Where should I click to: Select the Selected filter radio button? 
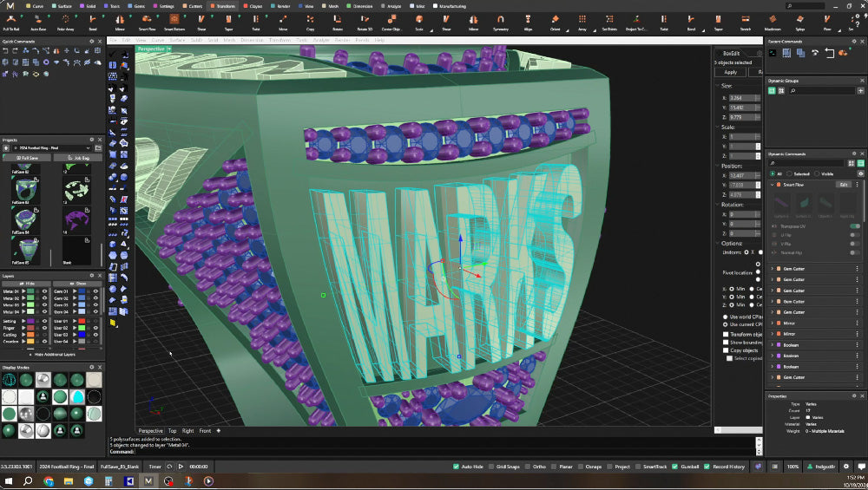[x=790, y=173]
